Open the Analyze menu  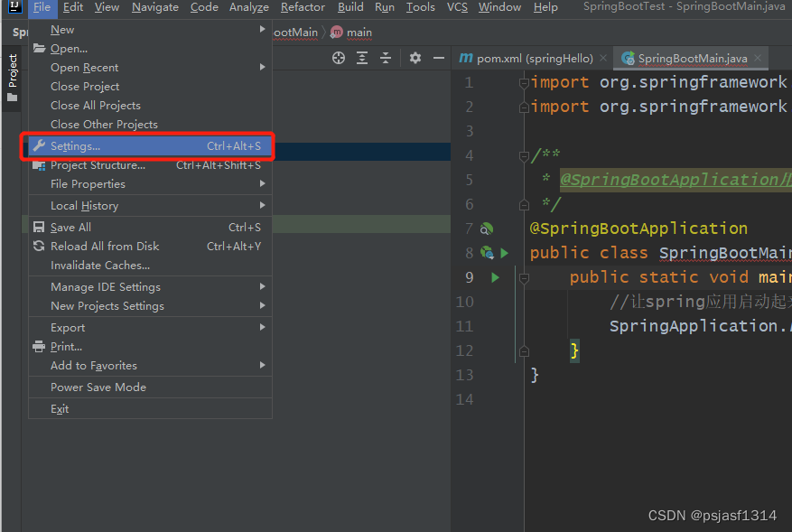(249, 7)
